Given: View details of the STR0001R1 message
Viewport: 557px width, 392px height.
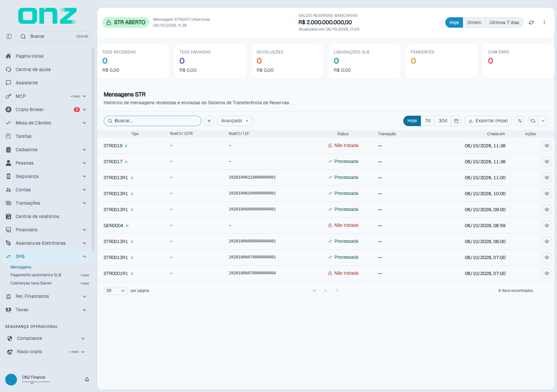Looking at the screenshot, I should [x=547, y=273].
